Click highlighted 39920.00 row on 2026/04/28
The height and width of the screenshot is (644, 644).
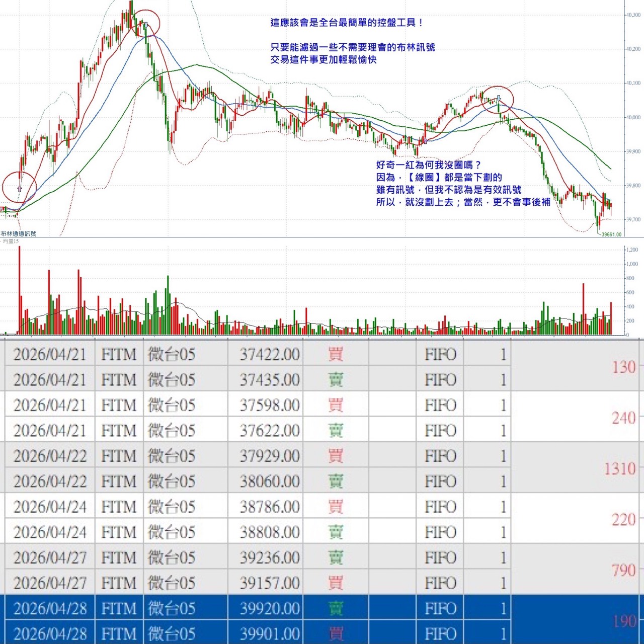click(269, 608)
